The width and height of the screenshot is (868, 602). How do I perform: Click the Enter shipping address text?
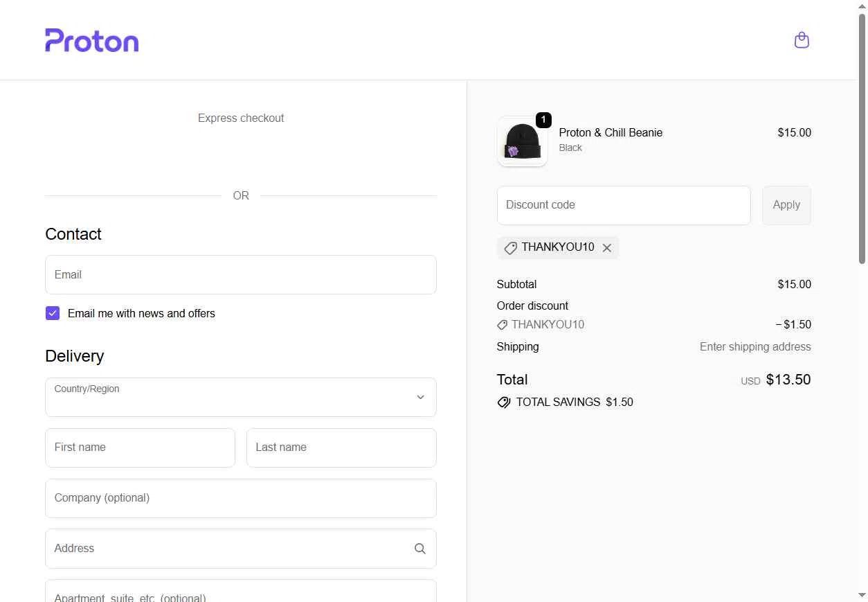click(x=755, y=346)
